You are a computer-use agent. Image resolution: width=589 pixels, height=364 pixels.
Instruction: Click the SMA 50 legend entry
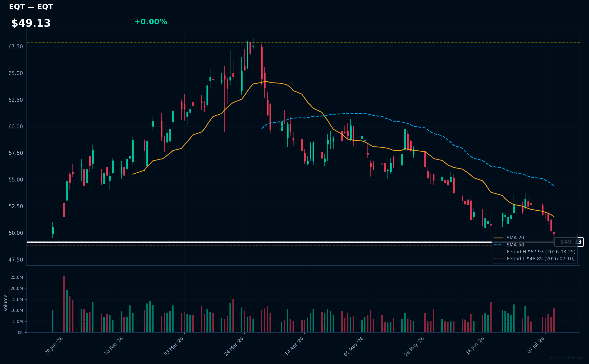pos(509,245)
